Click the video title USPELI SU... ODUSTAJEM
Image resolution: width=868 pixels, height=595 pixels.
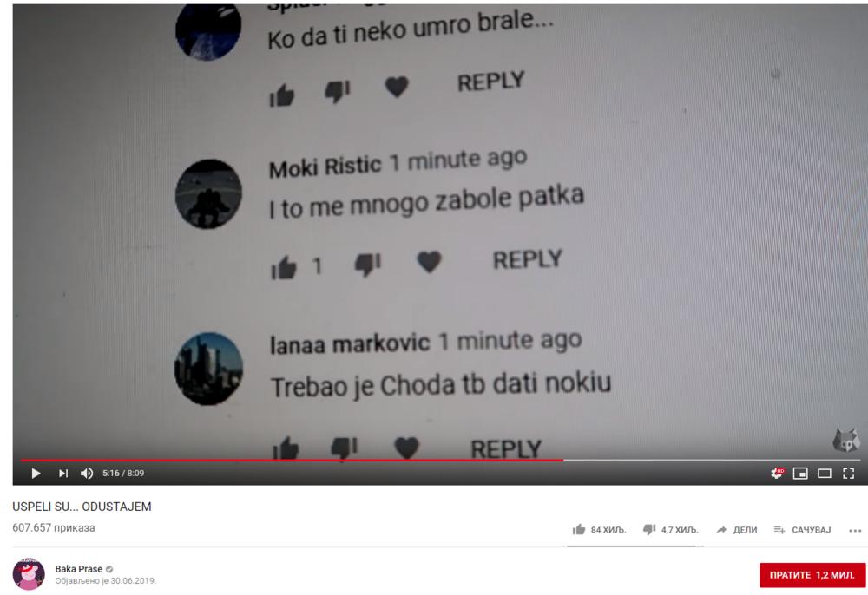[x=82, y=507]
